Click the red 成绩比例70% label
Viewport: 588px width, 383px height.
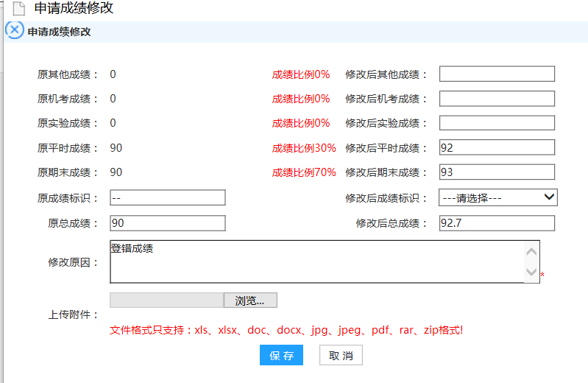pyautogui.click(x=304, y=172)
